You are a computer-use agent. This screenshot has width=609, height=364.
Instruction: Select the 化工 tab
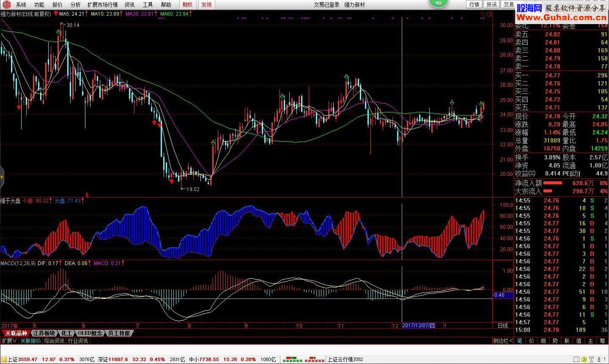pos(66,333)
